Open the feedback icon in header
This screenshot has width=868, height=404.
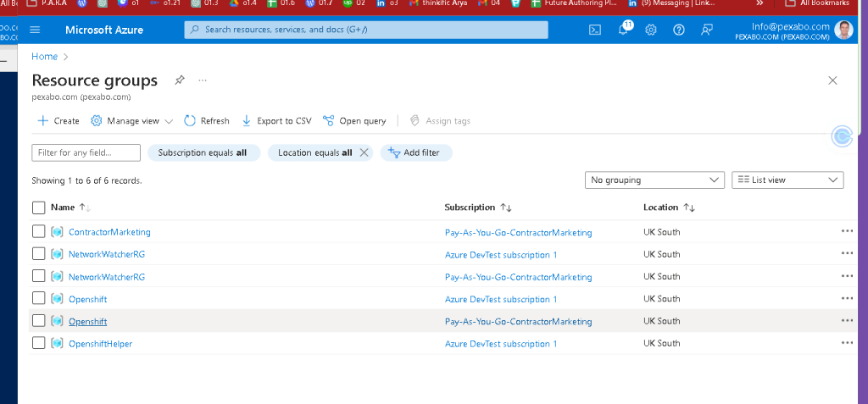pyautogui.click(x=706, y=30)
